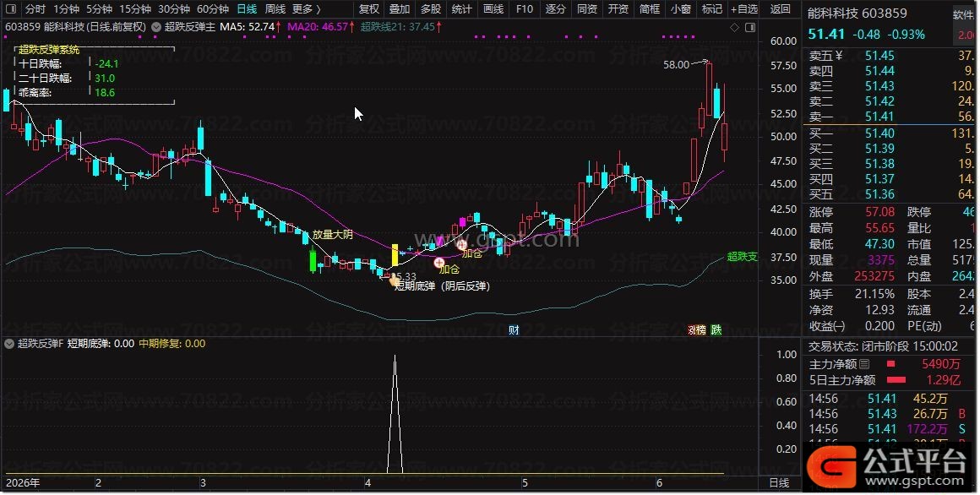
Task: Click the 复权 toolbar button
Action: pos(368,8)
